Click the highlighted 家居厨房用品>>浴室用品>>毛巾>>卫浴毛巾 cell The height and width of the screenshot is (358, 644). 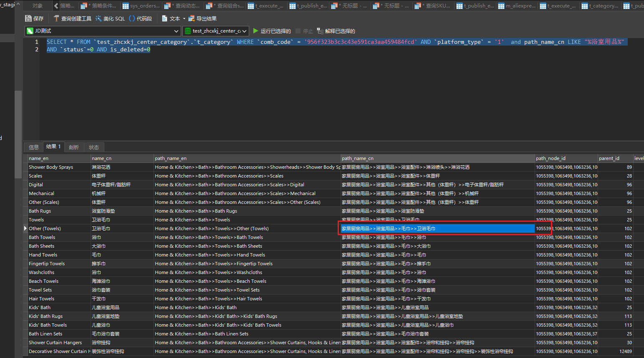(x=438, y=229)
